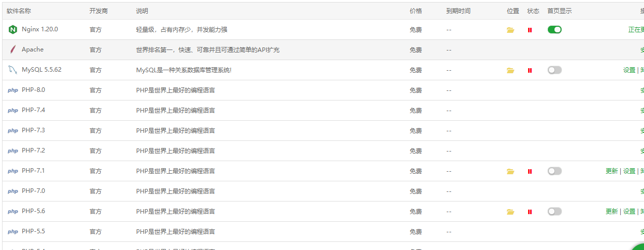Screen dimensions: 644x250
Task: Turn off homepage display for Nginx
Action: click(x=554, y=30)
